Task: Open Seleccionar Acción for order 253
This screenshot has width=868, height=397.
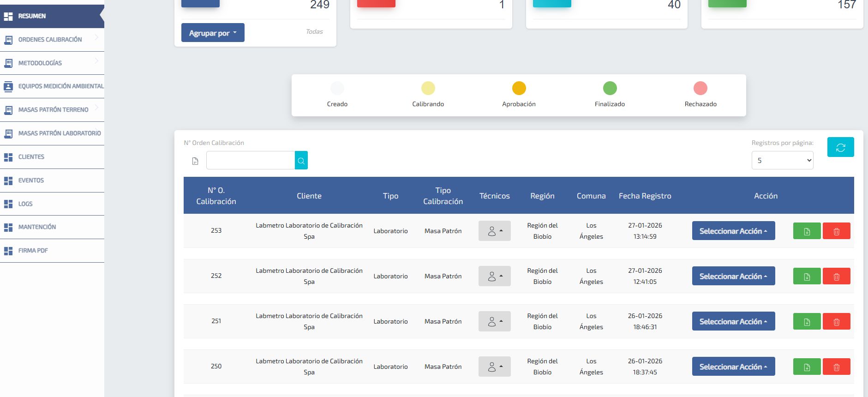Action: [733, 231]
